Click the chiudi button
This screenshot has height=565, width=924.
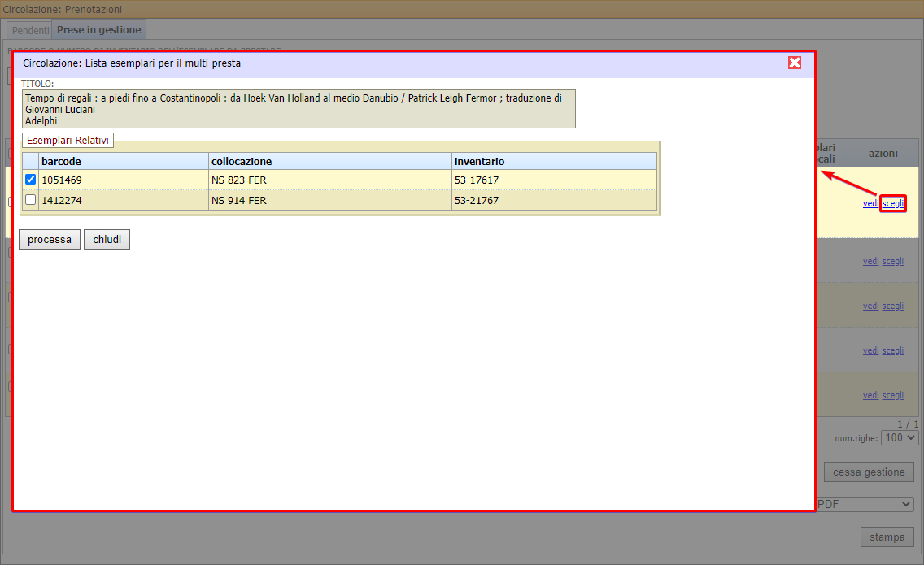tap(107, 239)
